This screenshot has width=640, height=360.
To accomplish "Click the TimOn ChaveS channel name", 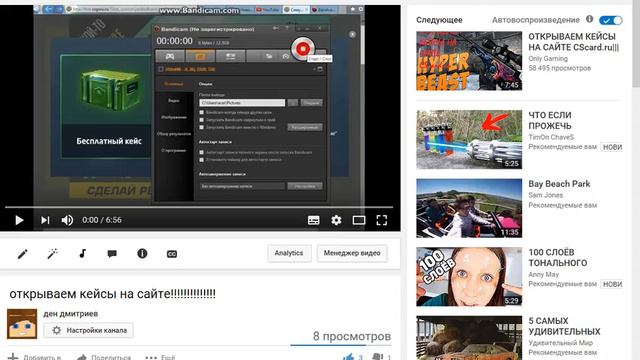I will point(551,137).
